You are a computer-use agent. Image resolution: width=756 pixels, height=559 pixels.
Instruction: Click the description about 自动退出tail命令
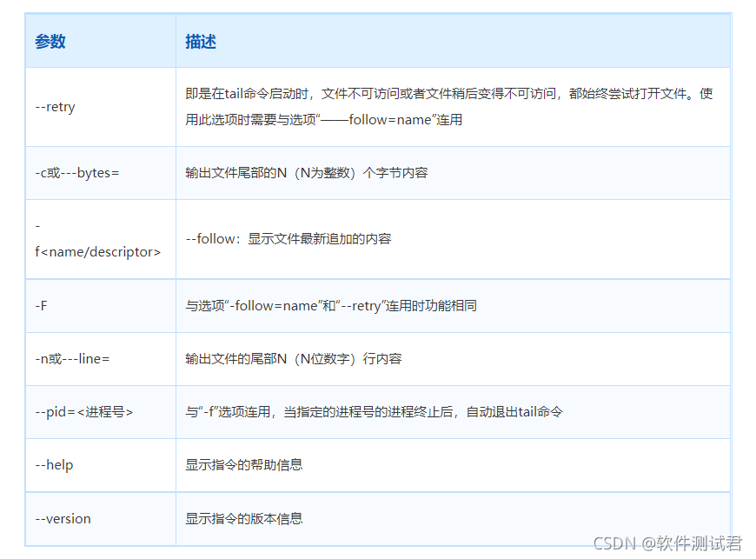tap(375, 412)
